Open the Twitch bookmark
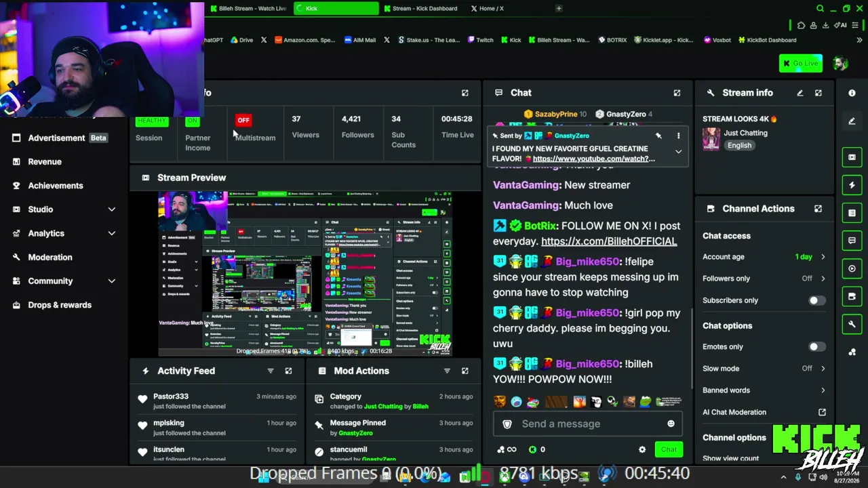Viewport: 868px width, 488px height. (480, 40)
